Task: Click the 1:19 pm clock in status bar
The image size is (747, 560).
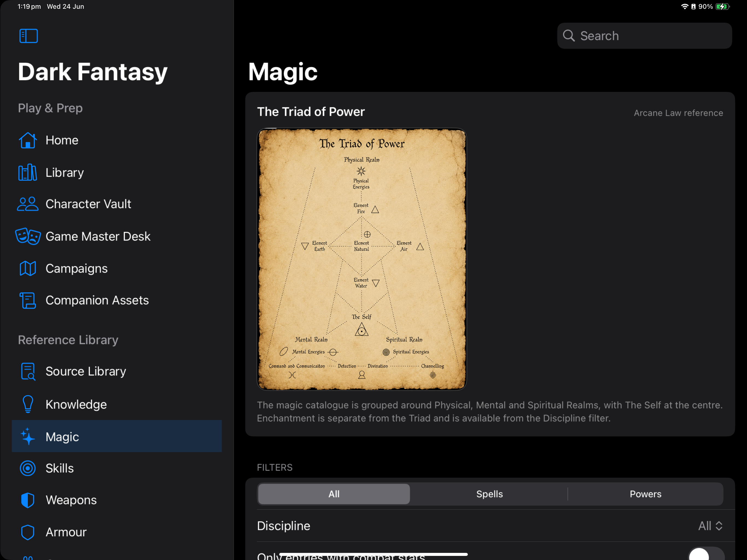Action: coord(29,6)
